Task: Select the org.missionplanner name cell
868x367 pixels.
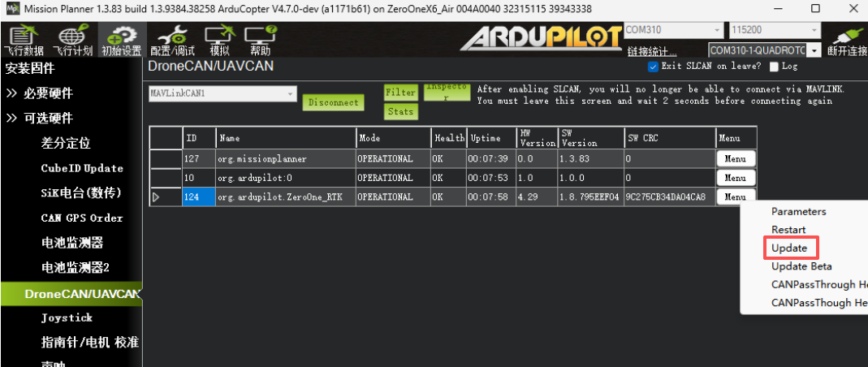Action: [286, 159]
